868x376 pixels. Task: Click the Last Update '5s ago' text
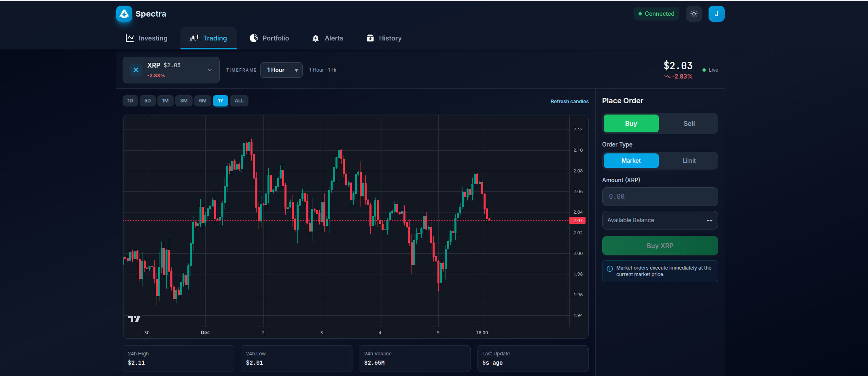tap(492, 363)
